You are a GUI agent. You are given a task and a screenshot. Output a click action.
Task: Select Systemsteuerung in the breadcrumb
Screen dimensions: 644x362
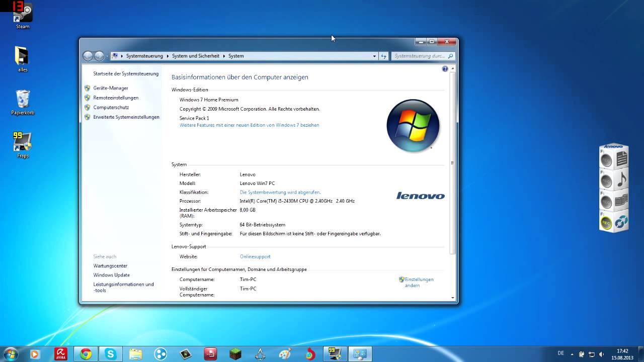(144, 56)
